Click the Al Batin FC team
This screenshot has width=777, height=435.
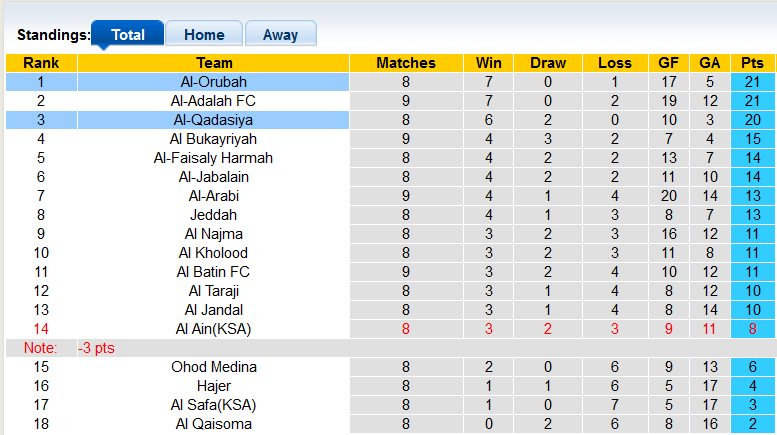[213, 272]
